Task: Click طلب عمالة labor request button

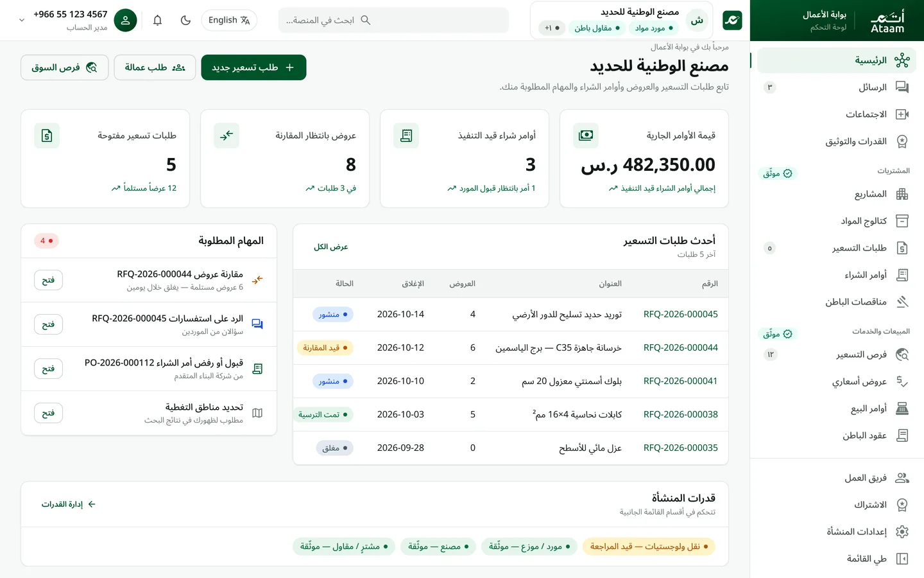Action: [x=155, y=67]
